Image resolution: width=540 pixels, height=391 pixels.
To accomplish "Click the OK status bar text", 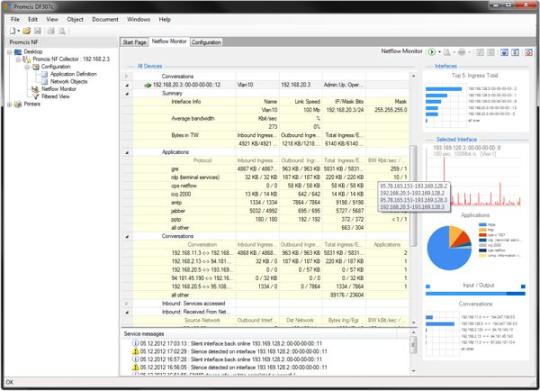I will coord(10,382).
